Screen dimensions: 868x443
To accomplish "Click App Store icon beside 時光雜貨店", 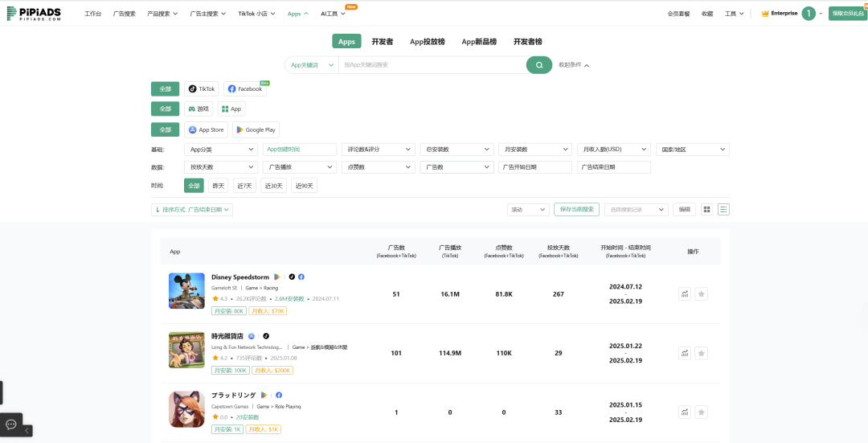I will pos(252,336).
